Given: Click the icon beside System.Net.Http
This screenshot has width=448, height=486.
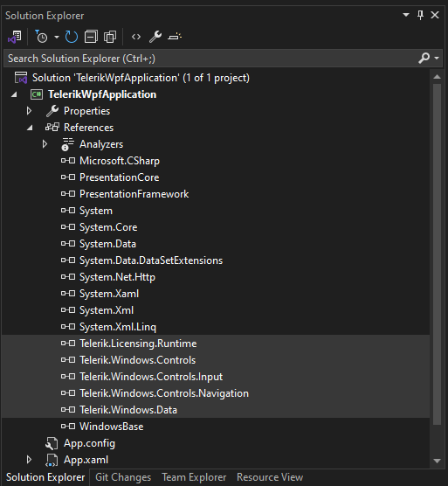Looking at the screenshot, I should point(68,277).
